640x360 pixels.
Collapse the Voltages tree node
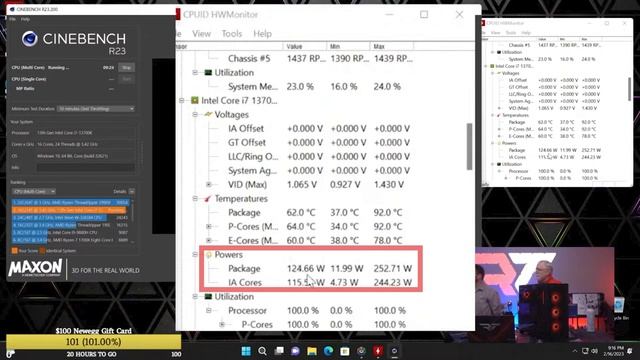point(195,114)
